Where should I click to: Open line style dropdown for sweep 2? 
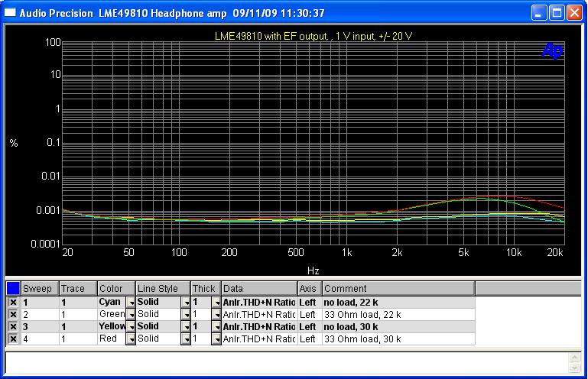186,314
